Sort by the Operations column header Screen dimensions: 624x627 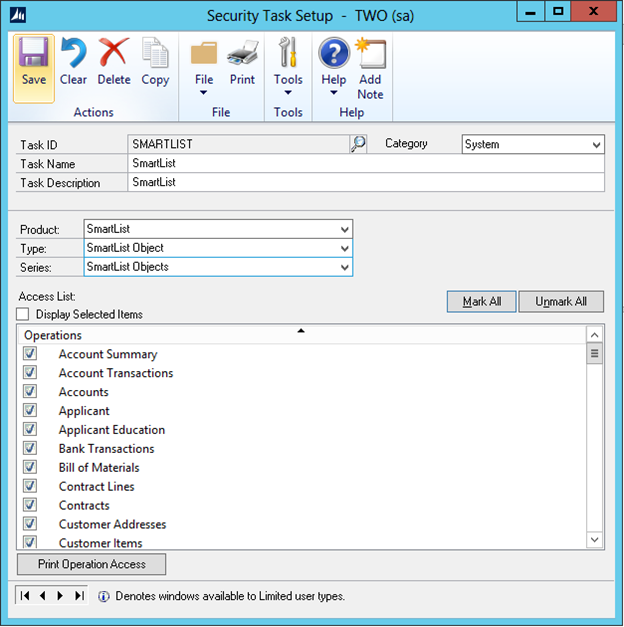[302, 335]
